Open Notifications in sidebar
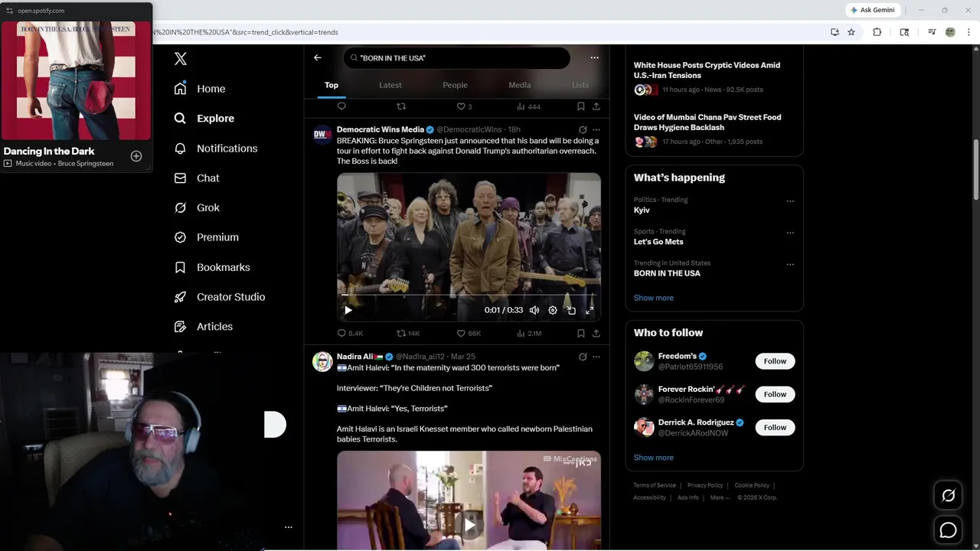 click(216, 148)
